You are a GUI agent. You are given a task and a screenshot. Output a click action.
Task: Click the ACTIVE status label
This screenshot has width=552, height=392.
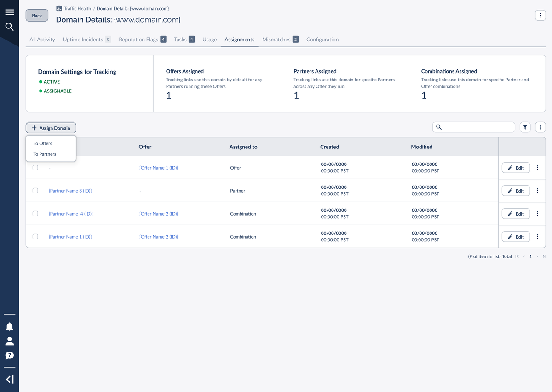tap(52, 82)
